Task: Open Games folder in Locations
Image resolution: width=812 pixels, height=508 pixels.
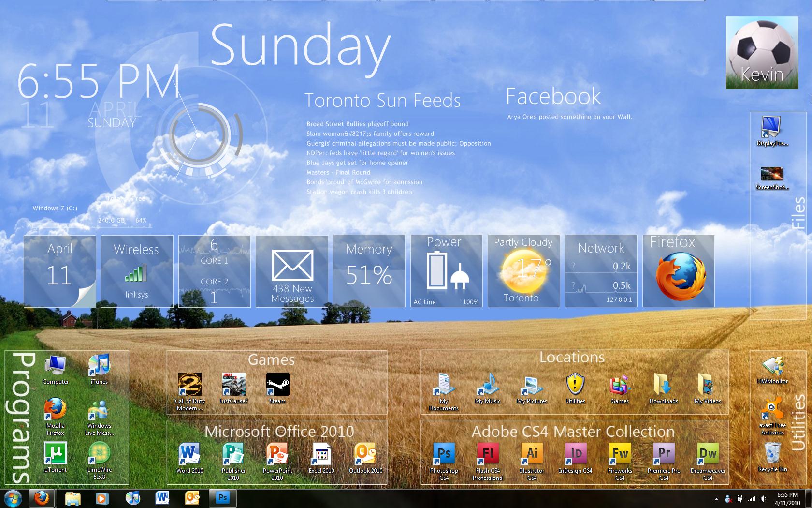Action: (620, 388)
